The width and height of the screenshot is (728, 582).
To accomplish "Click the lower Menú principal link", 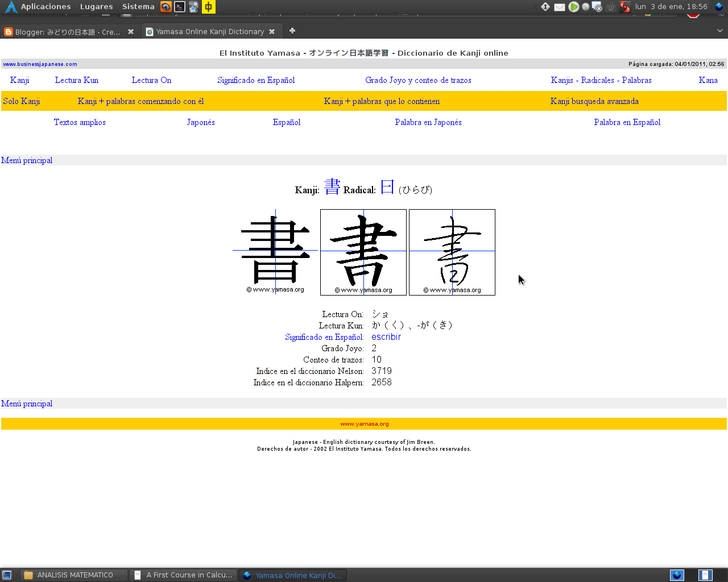I will [x=27, y=404].
